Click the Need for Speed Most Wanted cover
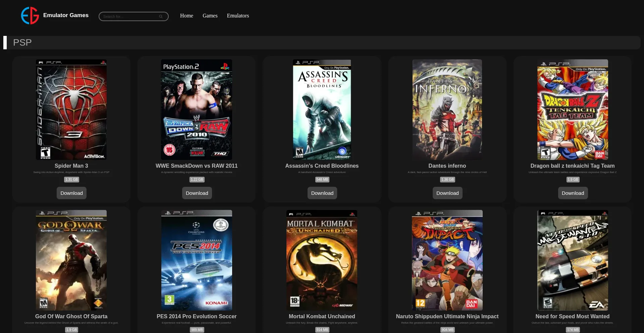Screen dimensions: 644x333 573,260
